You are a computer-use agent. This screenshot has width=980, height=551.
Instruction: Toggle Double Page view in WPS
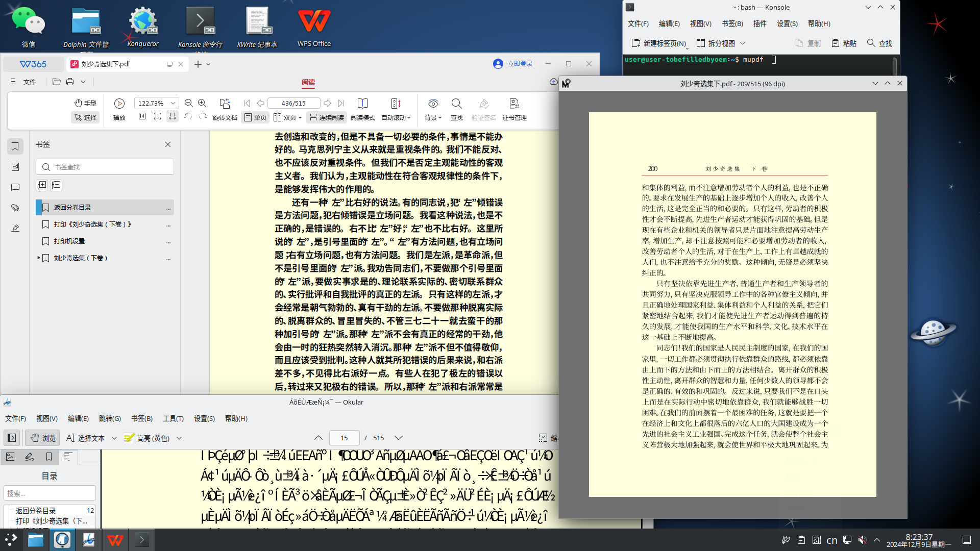click(x=287, y=117)
